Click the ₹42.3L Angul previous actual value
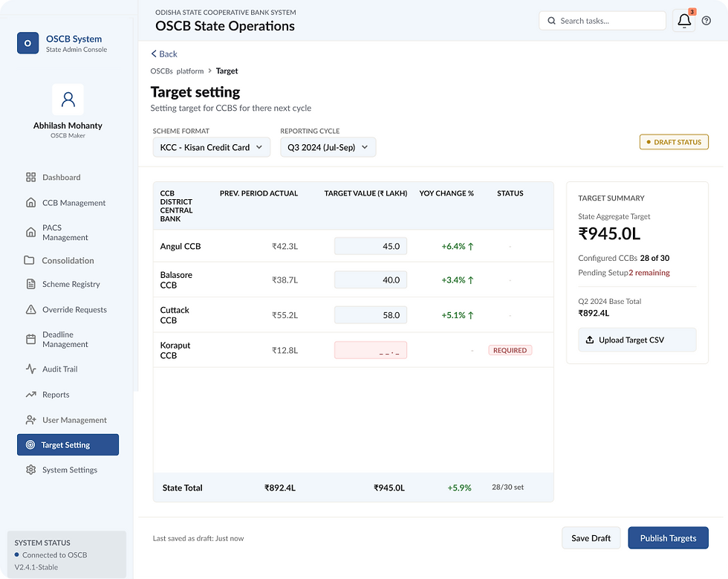The height and width of the screenshot is (579, 728). pyautogui.click(x=285, y=246)
